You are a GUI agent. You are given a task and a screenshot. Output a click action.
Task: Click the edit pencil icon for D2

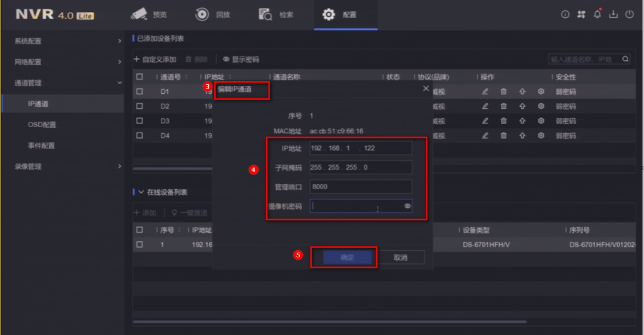(x=485, y=106)
